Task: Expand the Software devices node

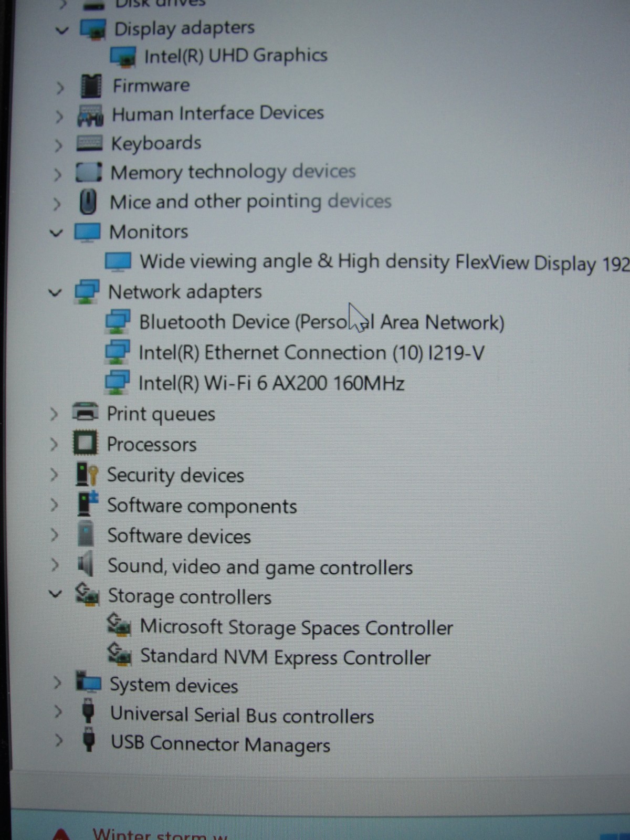Action: [54, 535]
